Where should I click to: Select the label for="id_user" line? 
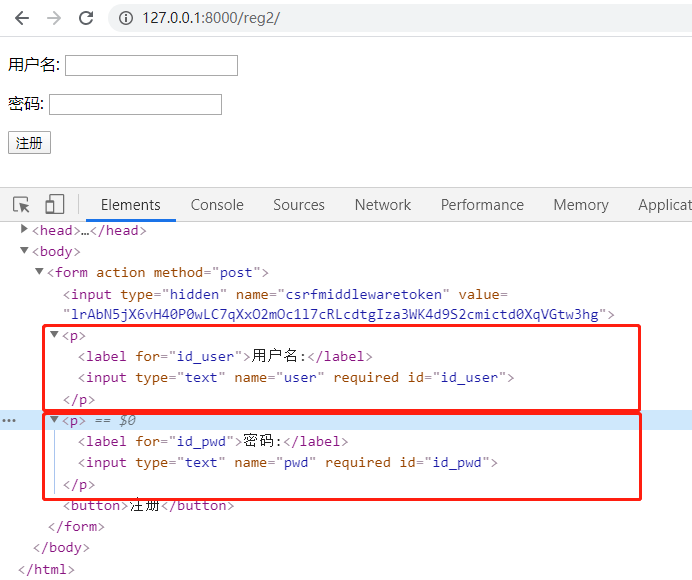pos(225,356)
